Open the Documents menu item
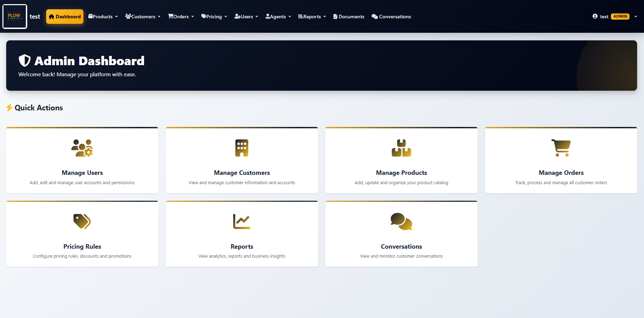 [x=348, y=16]
